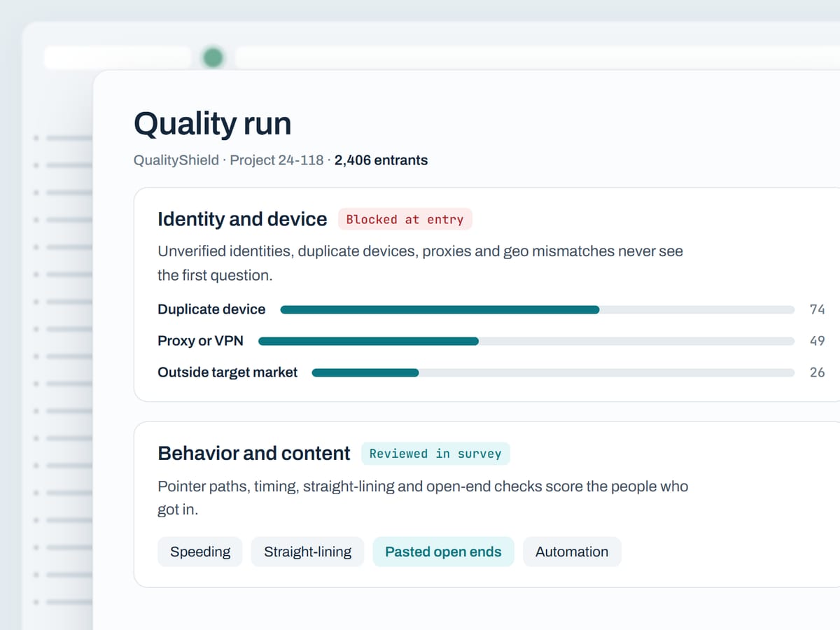Viewport: 840px width, 630px height.
Task: Click the Identity and device heading
Action: (x=242, y=219)
